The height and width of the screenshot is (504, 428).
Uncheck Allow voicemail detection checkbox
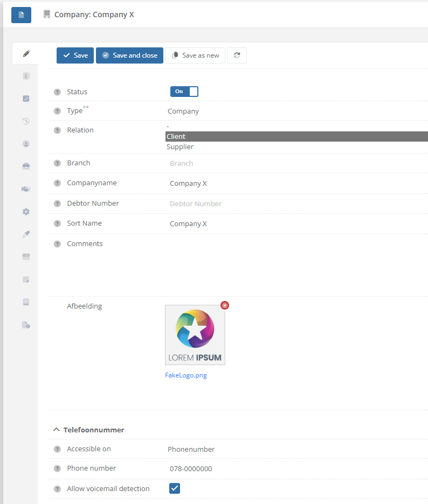click(x=175, y=488)
